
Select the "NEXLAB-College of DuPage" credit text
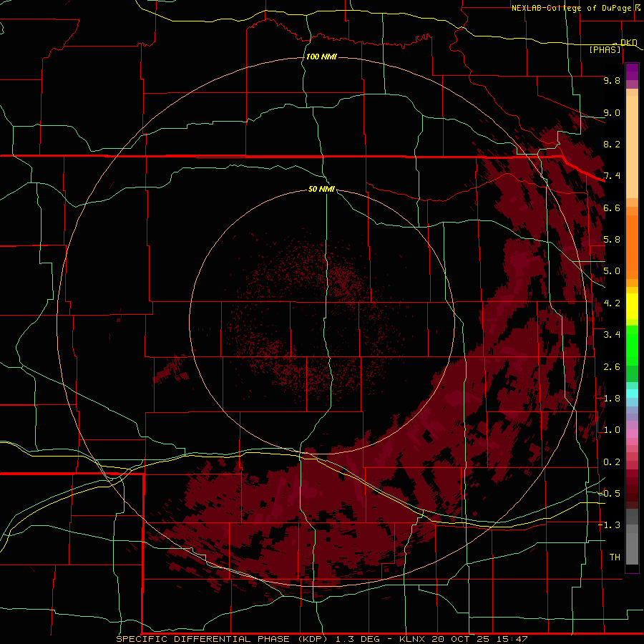(571, 8)
